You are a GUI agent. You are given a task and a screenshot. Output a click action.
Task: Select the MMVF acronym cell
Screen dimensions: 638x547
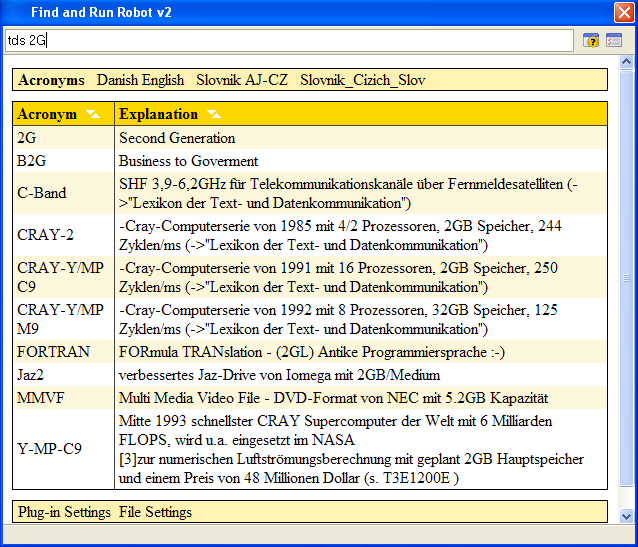coord(63,398)
